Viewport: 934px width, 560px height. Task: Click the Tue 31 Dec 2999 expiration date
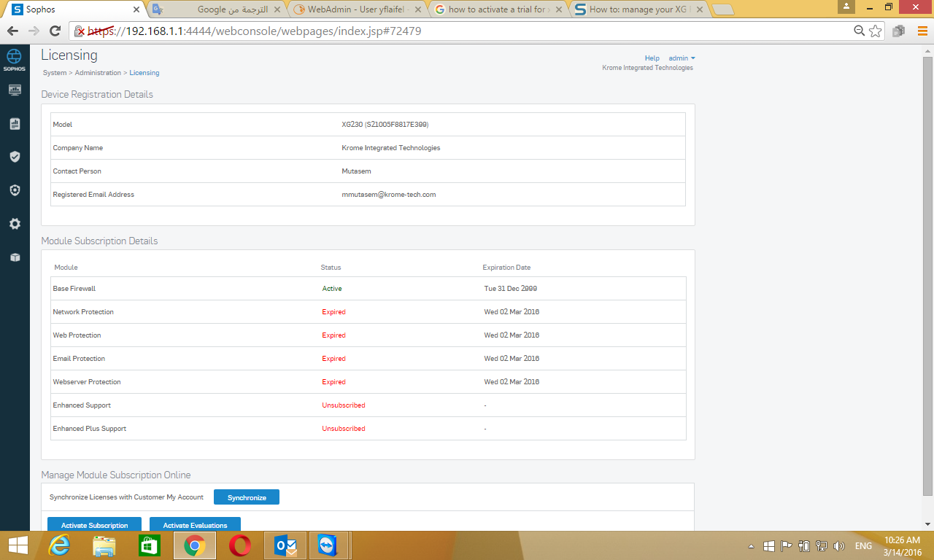511,289
